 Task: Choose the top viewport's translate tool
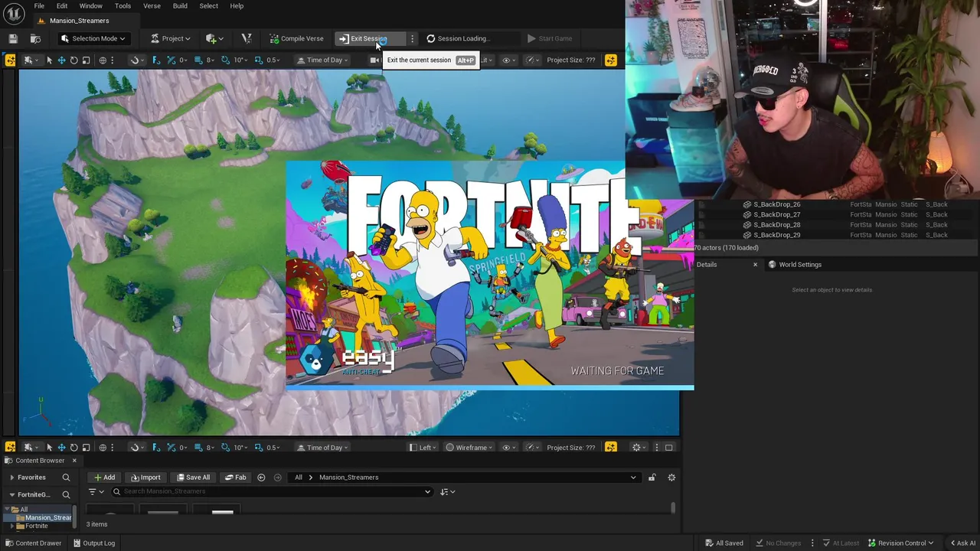tap(61, 60)
